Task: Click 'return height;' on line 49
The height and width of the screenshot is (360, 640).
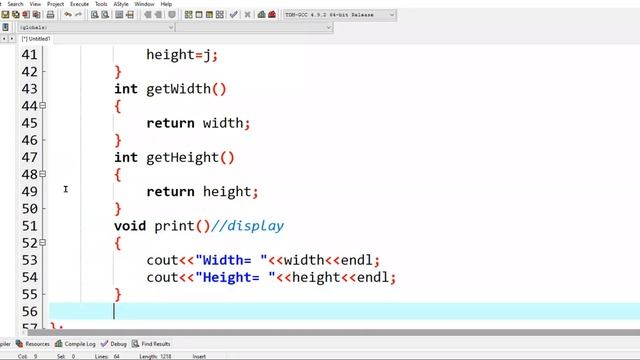Action: tap(202, 192)
